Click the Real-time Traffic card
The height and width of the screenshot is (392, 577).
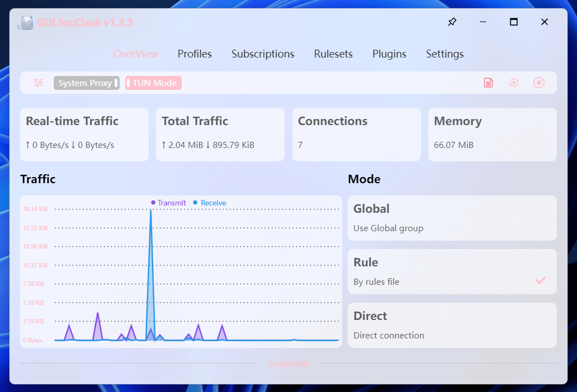click(x=84, y=135)
